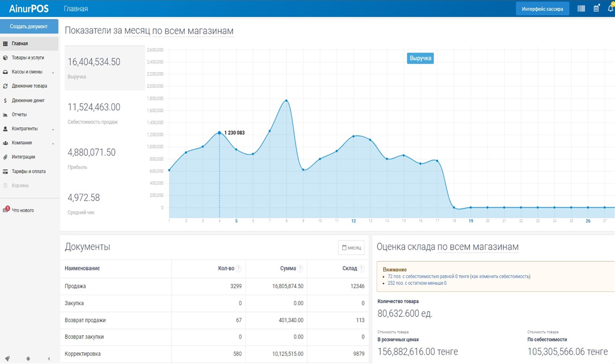
Task: Open Товары и услуги in sidebar
Action: coord(28,57)
